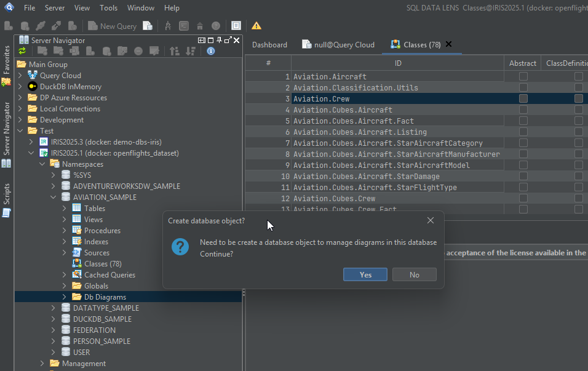Image resolution: width=588 pixels, height=371 pixels.
Task: Click the highlighted document panel icon in toolbar
Action: [x=236, y=25]
